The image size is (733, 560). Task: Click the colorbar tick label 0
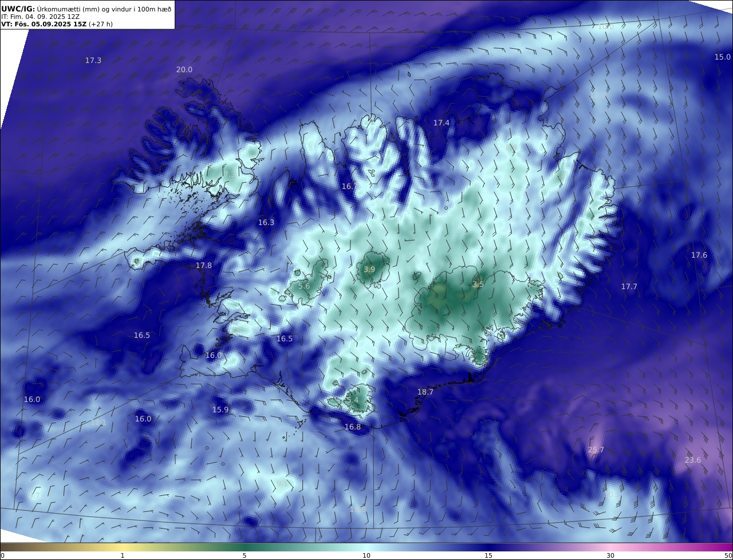click(2, 555)
